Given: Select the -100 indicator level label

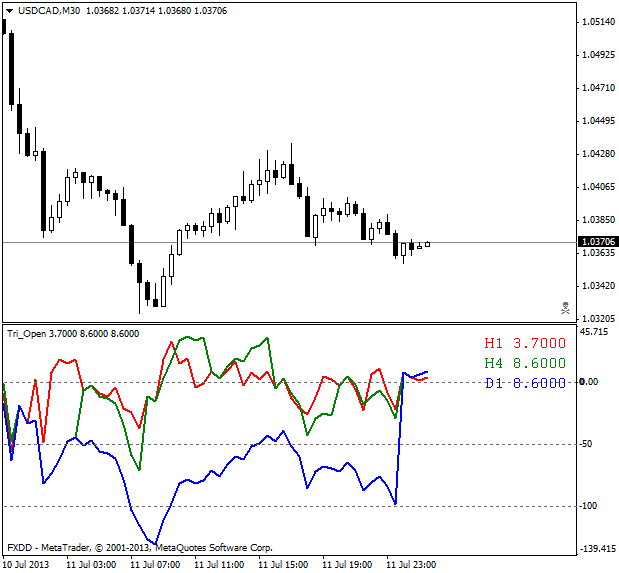Looking at the screenshot, I should tap(588, 506).
